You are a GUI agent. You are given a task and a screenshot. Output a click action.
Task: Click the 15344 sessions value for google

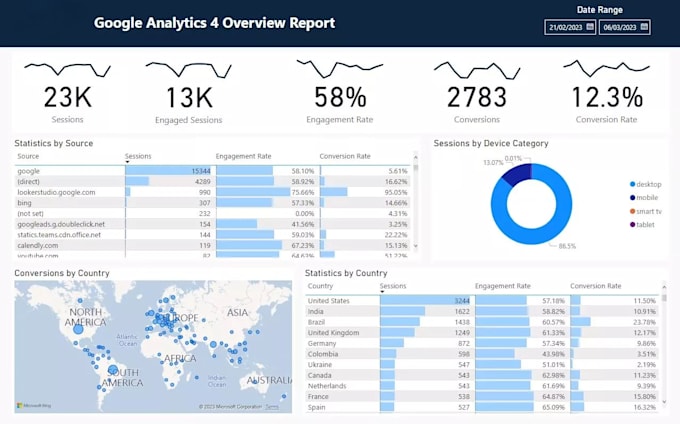click(201, 171)
